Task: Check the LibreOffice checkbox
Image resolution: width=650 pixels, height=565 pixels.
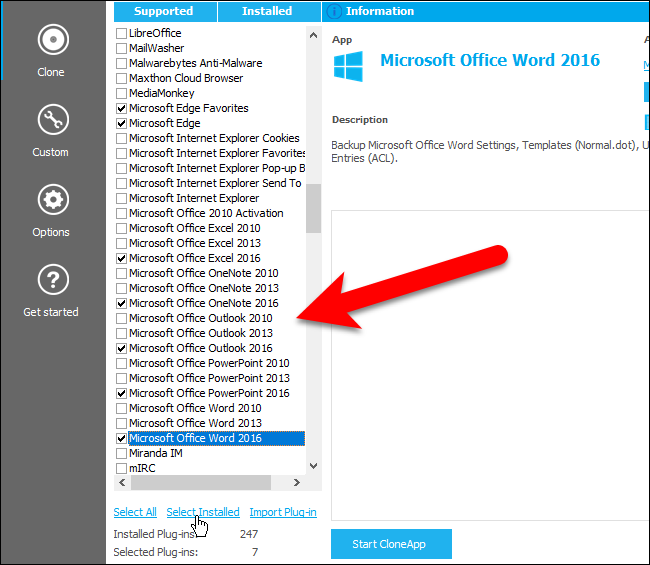Action: pyautogui.click(x=121, y=33)
